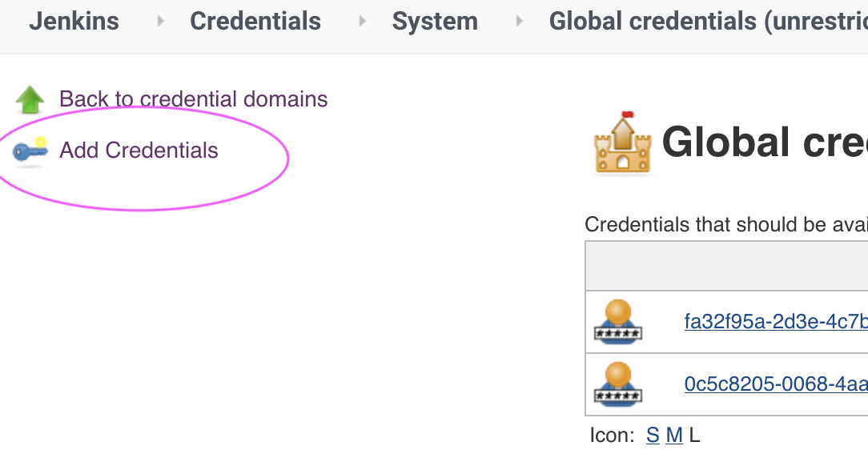Expand the arrow after Credentials breadcrumb
This screenshot has width=868, height=458.
(x=363, y=22)
